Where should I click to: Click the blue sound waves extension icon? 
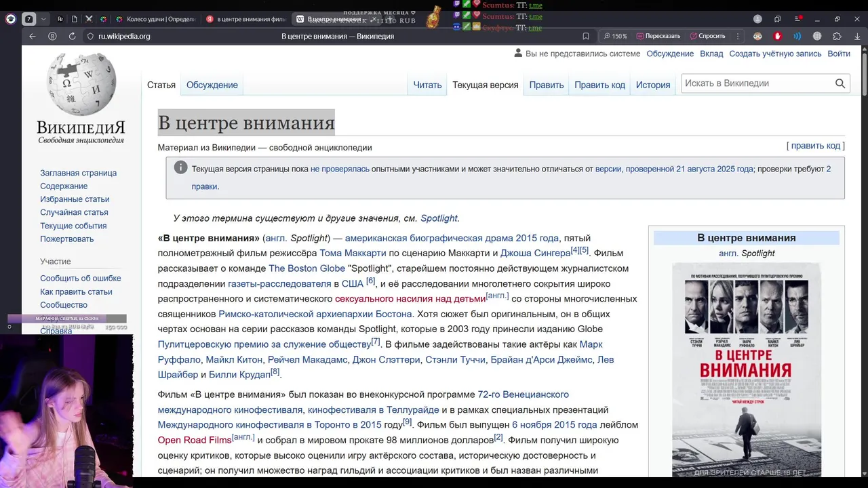pos(797,36)
